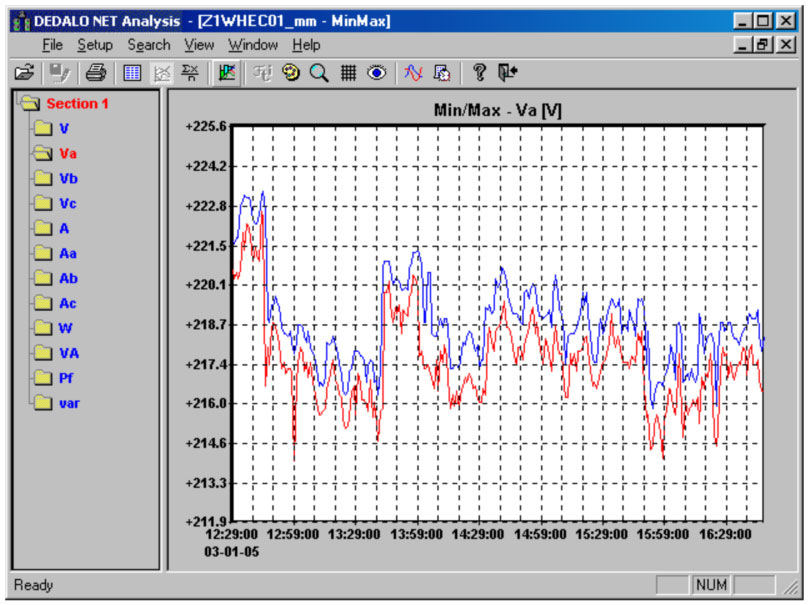Click the question mark help icon
The image size is (809, 605).
coord(479,72)
